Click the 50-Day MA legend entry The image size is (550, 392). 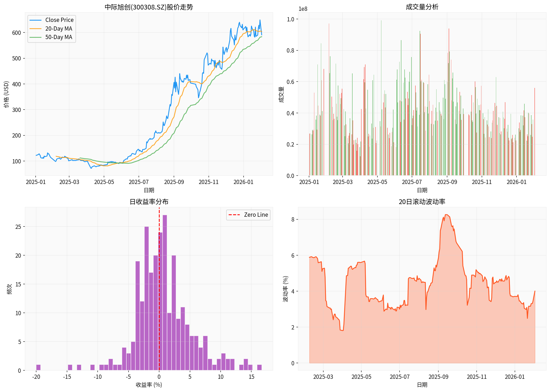[59, 37]
